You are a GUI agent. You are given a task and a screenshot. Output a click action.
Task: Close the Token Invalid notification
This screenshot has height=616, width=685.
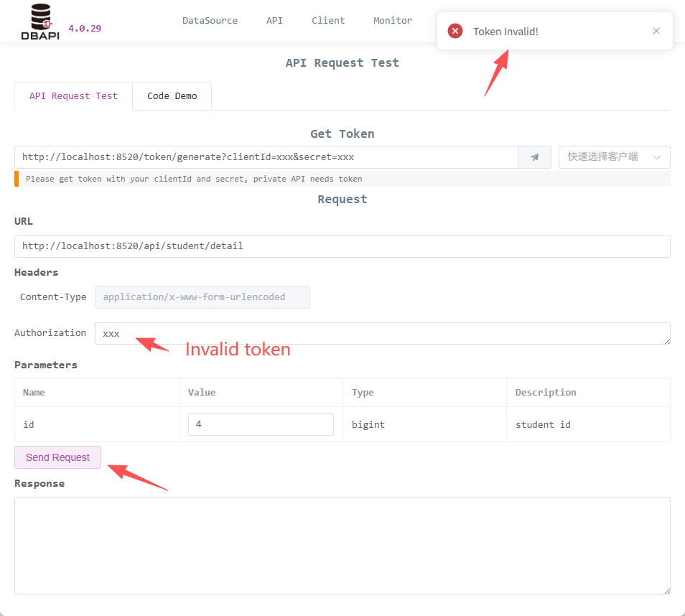[656, 31]
